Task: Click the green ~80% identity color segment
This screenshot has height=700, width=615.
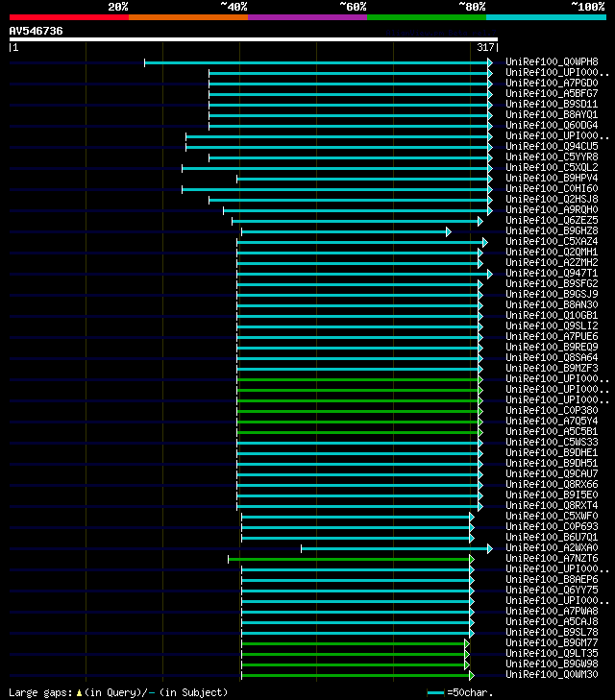Action: click(x=427, y=17)
